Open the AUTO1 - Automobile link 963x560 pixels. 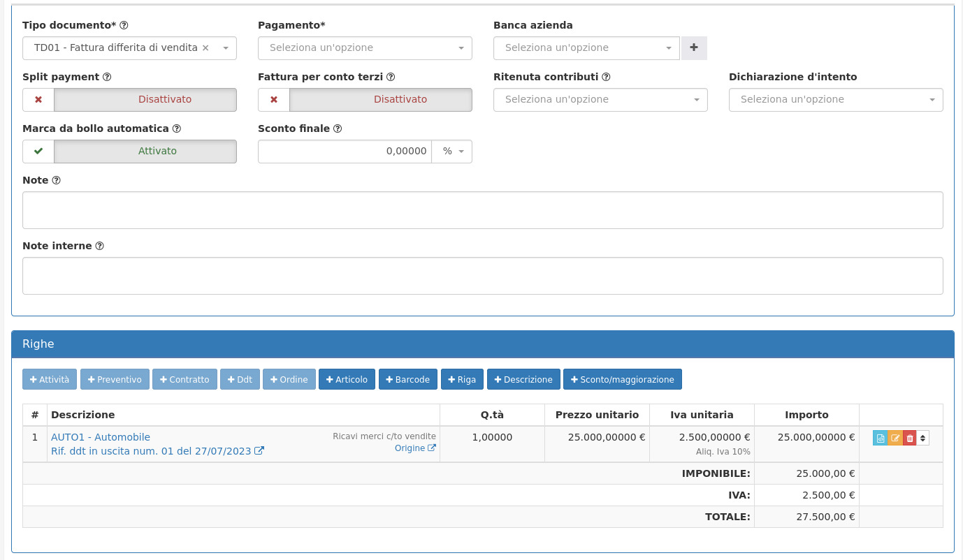(101, 437)
